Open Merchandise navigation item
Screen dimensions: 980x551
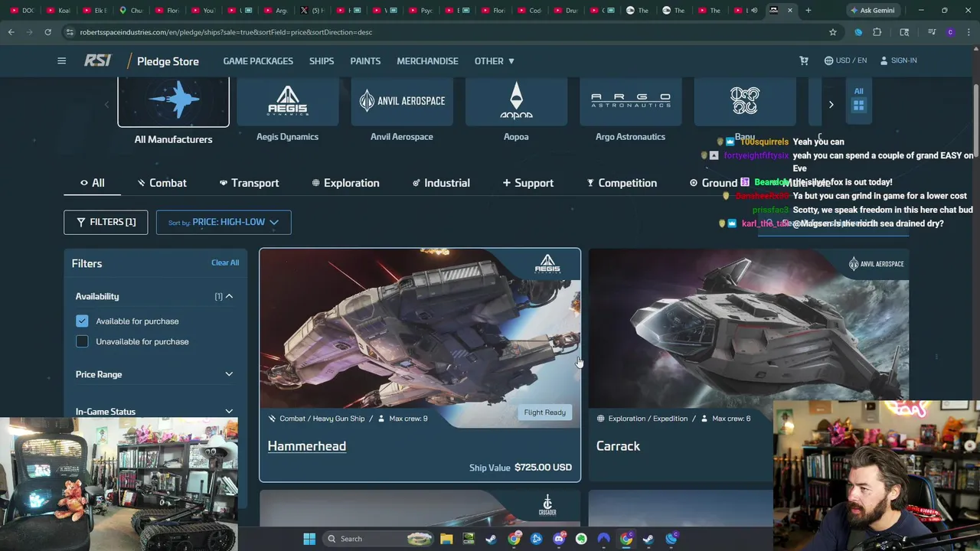point(427,61)
